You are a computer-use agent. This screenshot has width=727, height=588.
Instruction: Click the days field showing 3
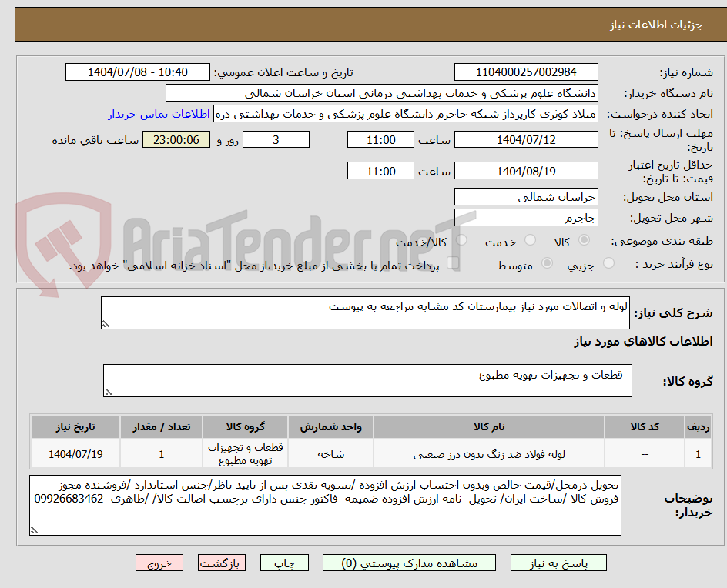click(276, 140)
